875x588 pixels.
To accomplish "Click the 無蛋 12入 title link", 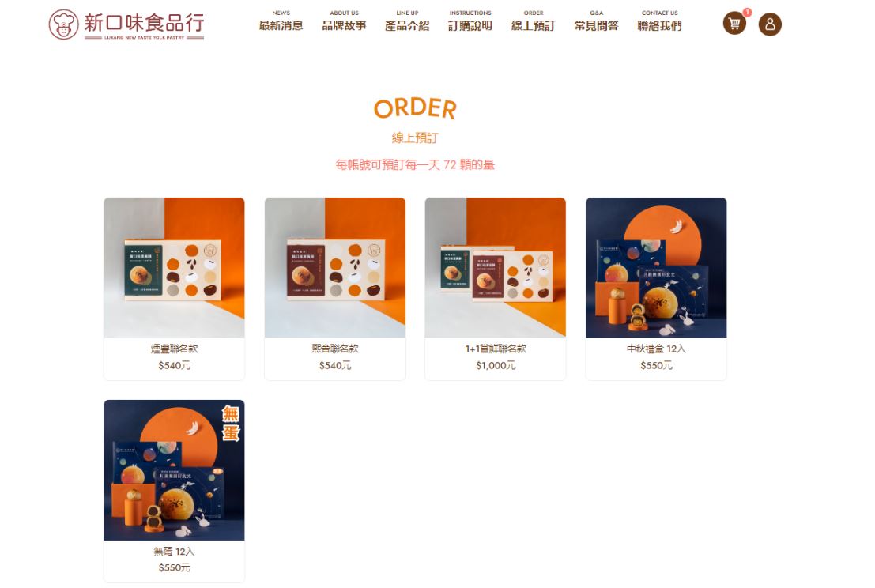I will (x=174, y=552).
